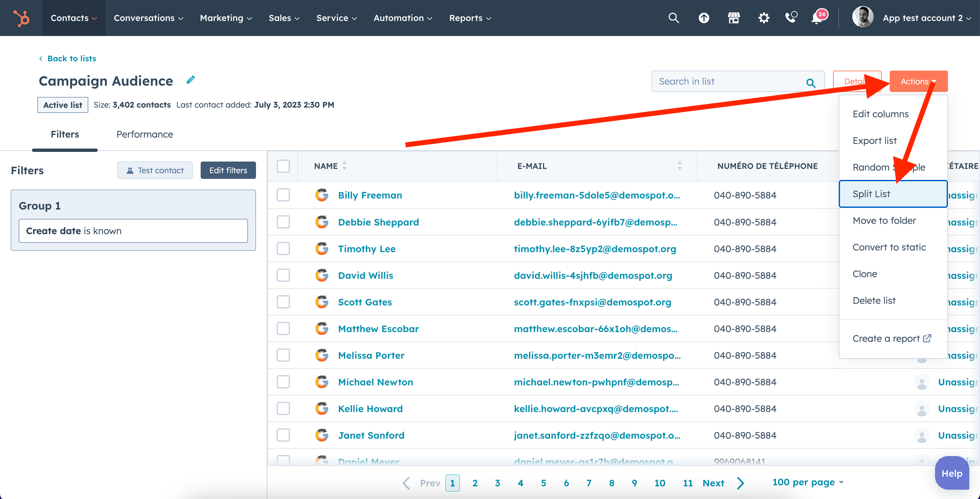980x499 pixels.
Task: Click the previous page arrow icon
Action: point(406,483)
